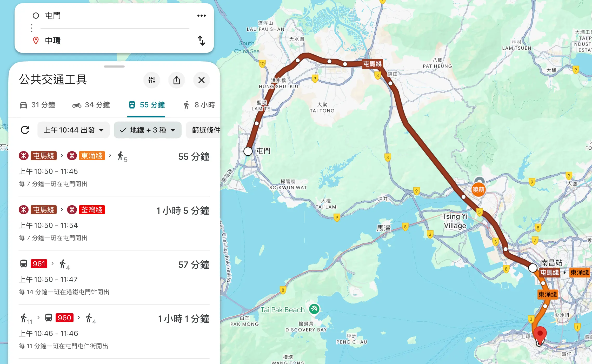Screen dimensions: 592x364
Task: Click the Tsing Yi Village map label
Action: [x=455, y=221]
